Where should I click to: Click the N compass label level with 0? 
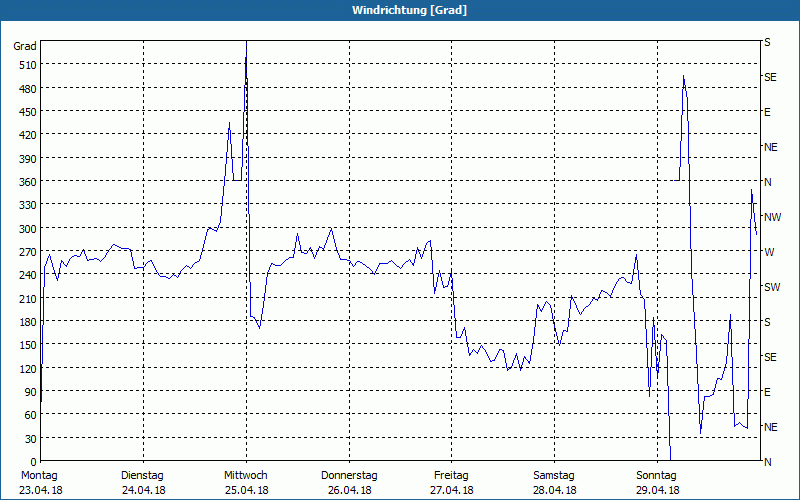pyautogui.click(x=767, y=462)
